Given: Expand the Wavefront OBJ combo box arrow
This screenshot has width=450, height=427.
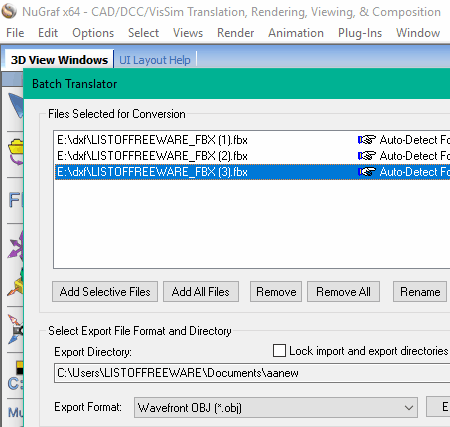Looking at the screenshot, I should tap(409, 408).
